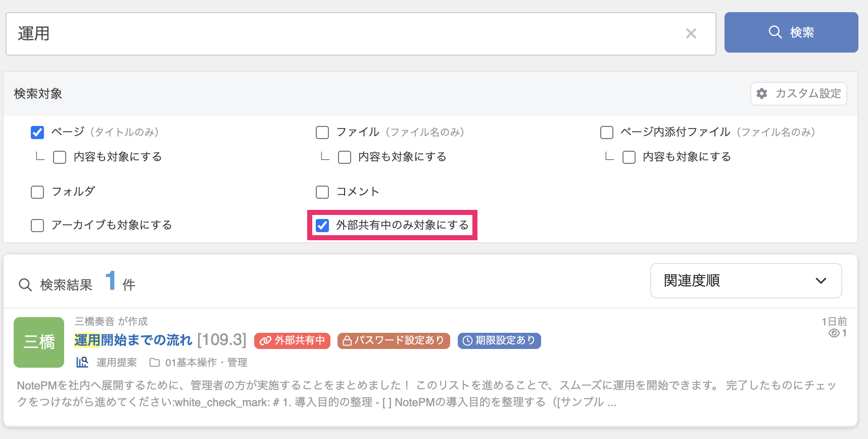Click into the 運用 search input field

(x=344, y=34)
